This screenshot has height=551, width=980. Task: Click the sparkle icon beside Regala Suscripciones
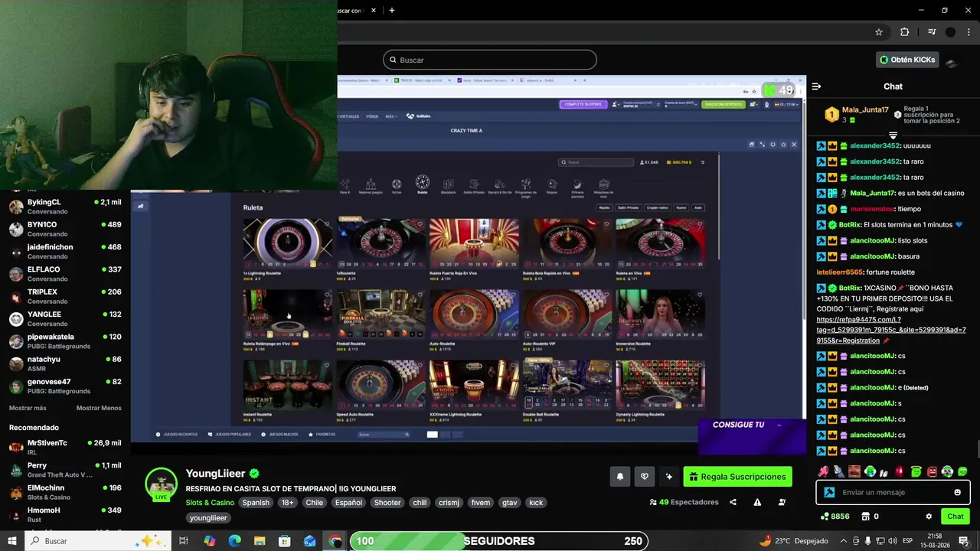tap(669, 477)
